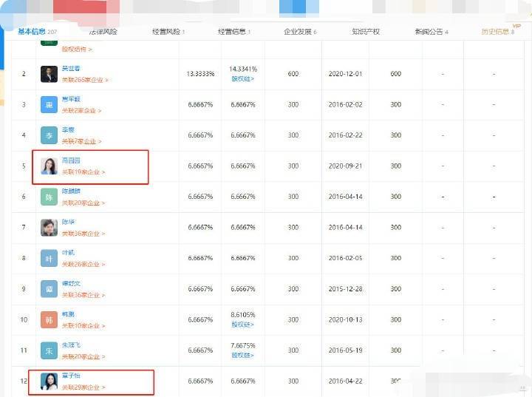Viewport: 532px width, 397px height.
Task: Expand 关联10家企业 in row 10
Action: click(83, 326)
